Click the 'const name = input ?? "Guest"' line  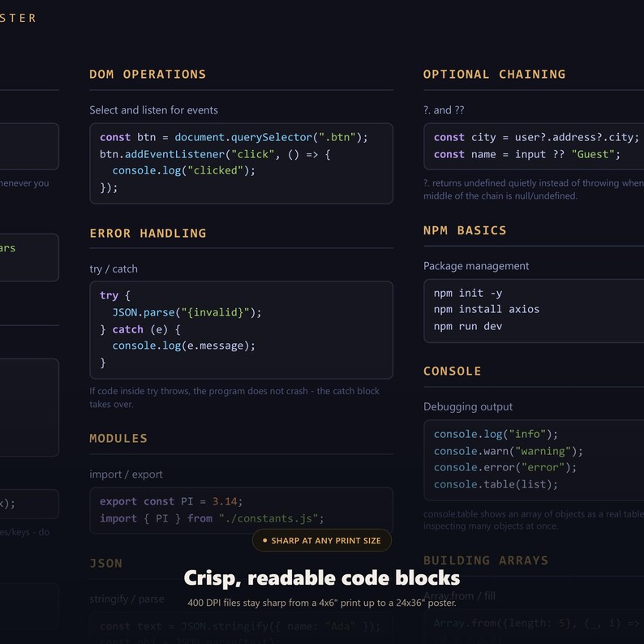click(527, 154)
